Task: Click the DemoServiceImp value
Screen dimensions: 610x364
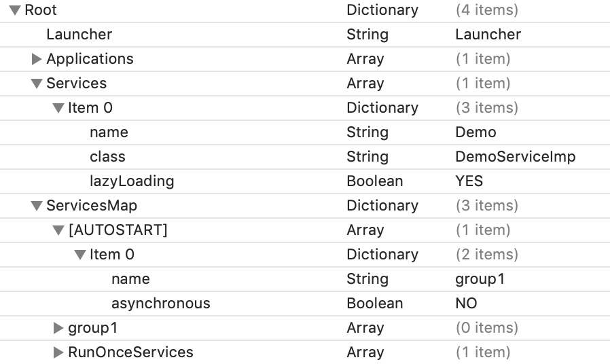Action: pyautogui.click(x=516, y=157)
